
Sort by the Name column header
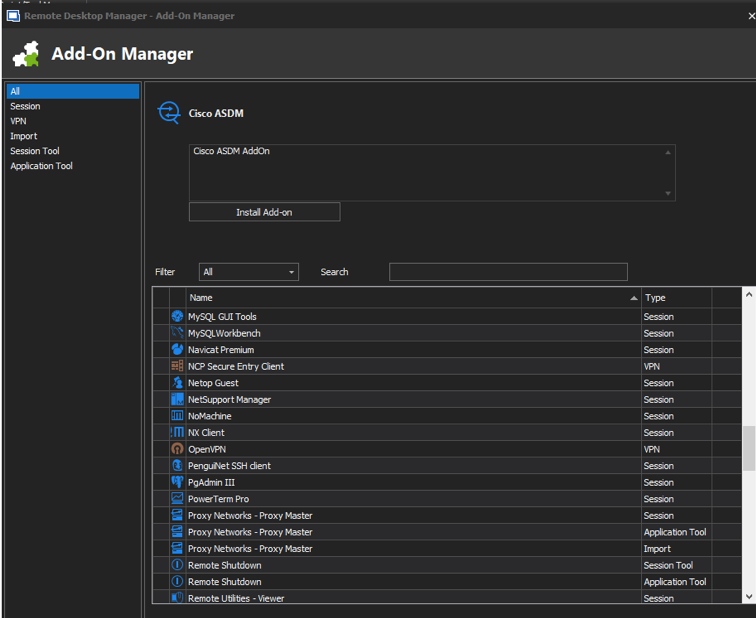point(410,298)
